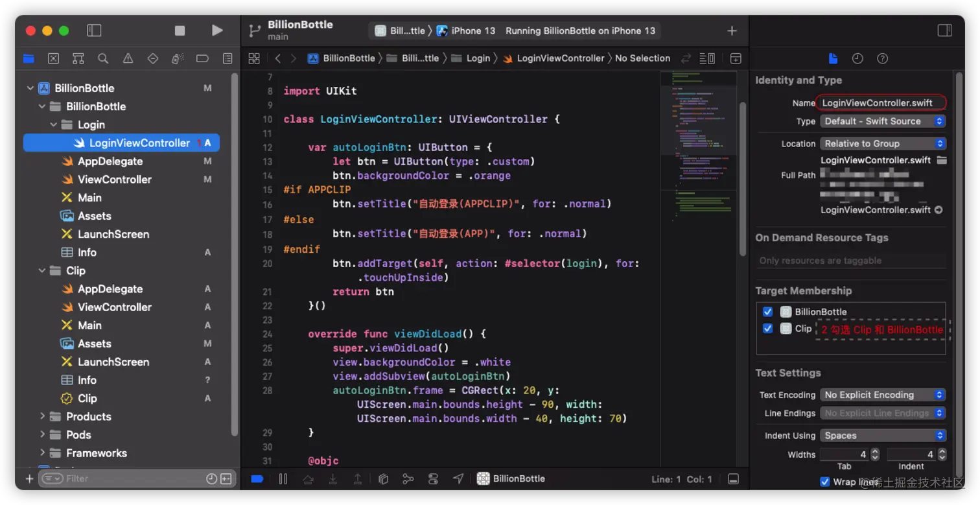The width and height of the screenshot is (980, 505).
Task: Toggle breakpoints in the debug bar
Action: coord(257,479)
